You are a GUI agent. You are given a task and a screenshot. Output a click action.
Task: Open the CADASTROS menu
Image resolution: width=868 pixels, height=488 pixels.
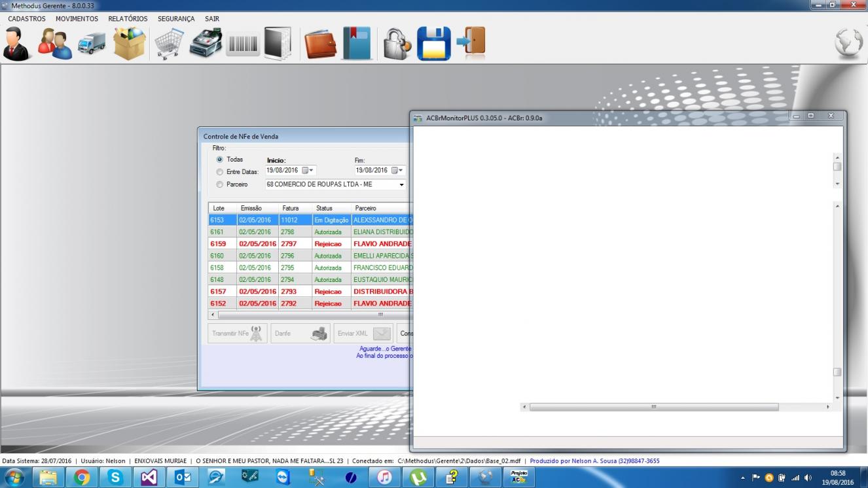(27, 19)
